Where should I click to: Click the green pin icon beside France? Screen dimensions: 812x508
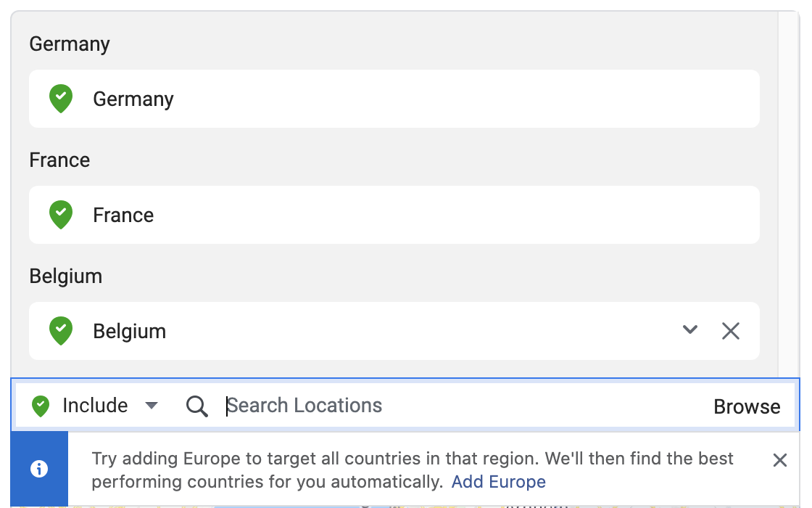pyautogui.click(x=61, y=215)
